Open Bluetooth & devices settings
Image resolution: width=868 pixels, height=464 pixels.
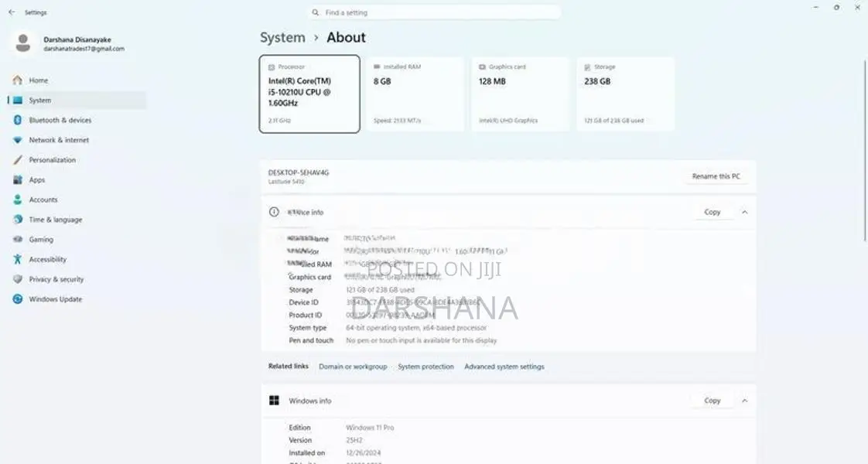point(77,120)
